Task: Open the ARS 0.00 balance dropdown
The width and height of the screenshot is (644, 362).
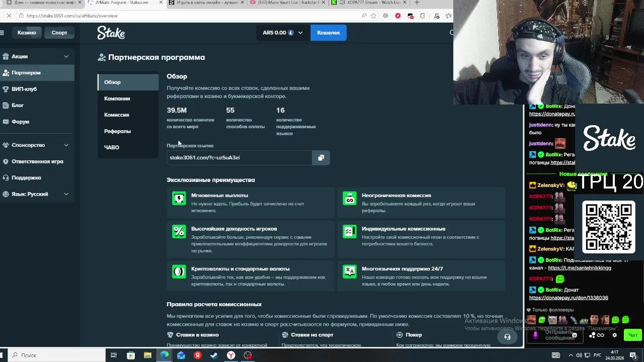Action: [283, 33]
